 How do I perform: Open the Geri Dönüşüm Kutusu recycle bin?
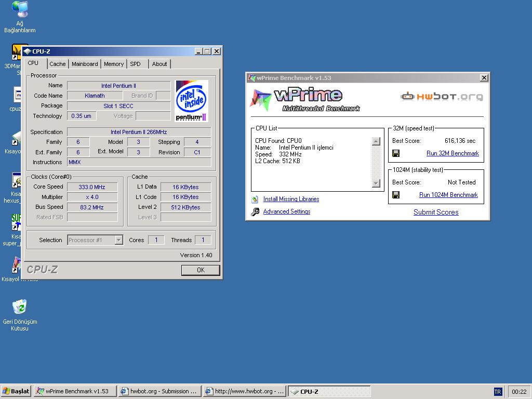[20, 315]
